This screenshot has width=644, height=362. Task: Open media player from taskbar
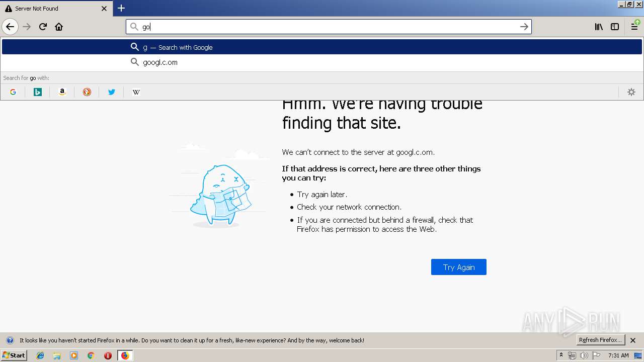[74, 355]
